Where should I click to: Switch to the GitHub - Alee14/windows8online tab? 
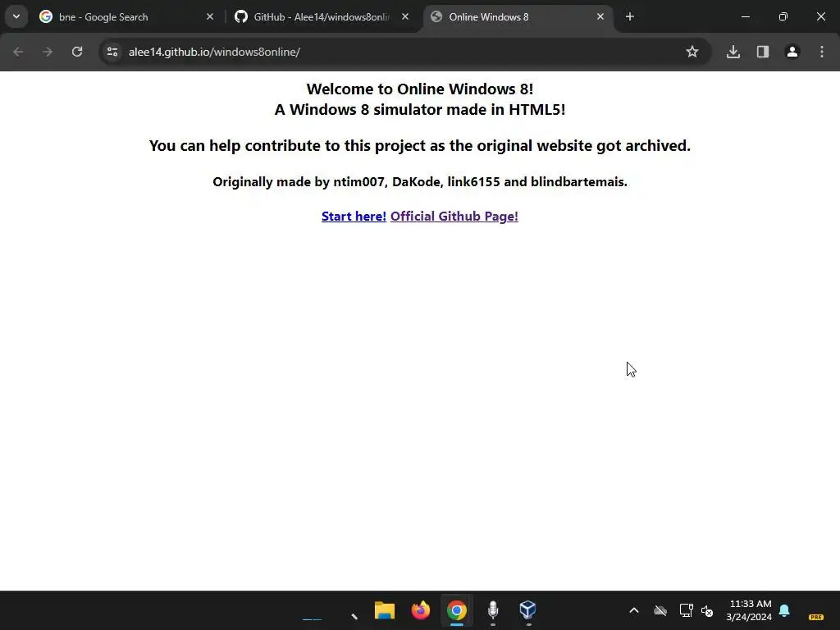click(x=322, y=17)
